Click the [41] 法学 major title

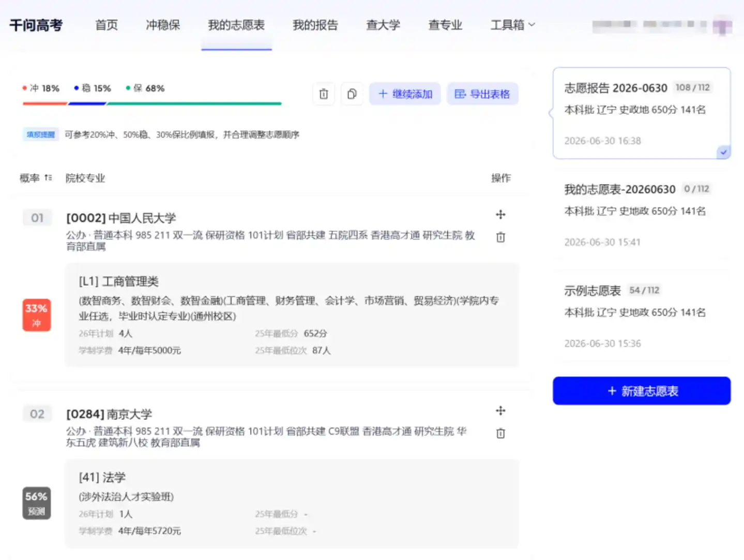(x=102, y=477)
